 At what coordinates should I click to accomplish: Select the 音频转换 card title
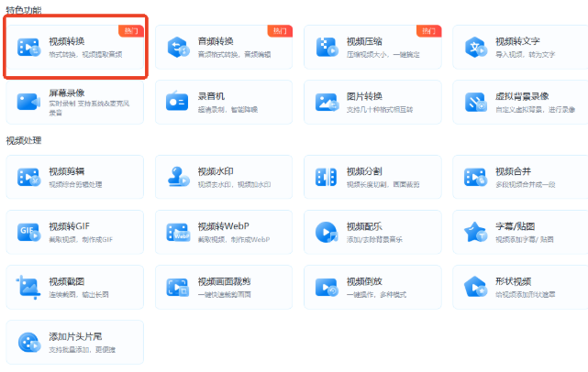(216, 41)
